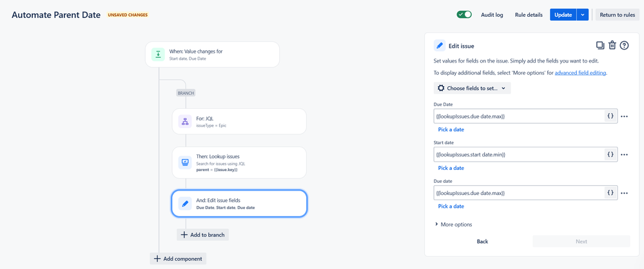Click the trash delete component icon
The width and height of the screenshot is (644, 269).
point(612,46)
